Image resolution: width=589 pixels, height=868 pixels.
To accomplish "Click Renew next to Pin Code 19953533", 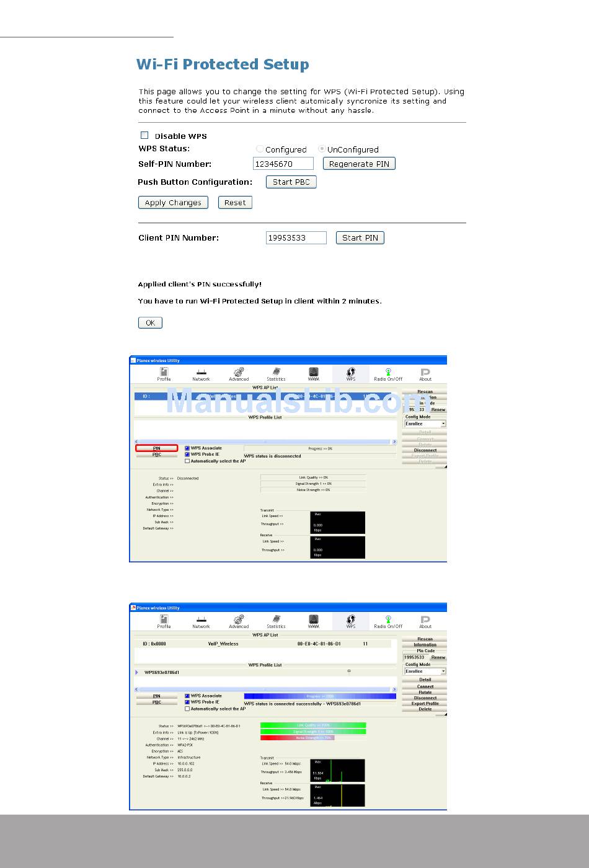I will point(438,657).
